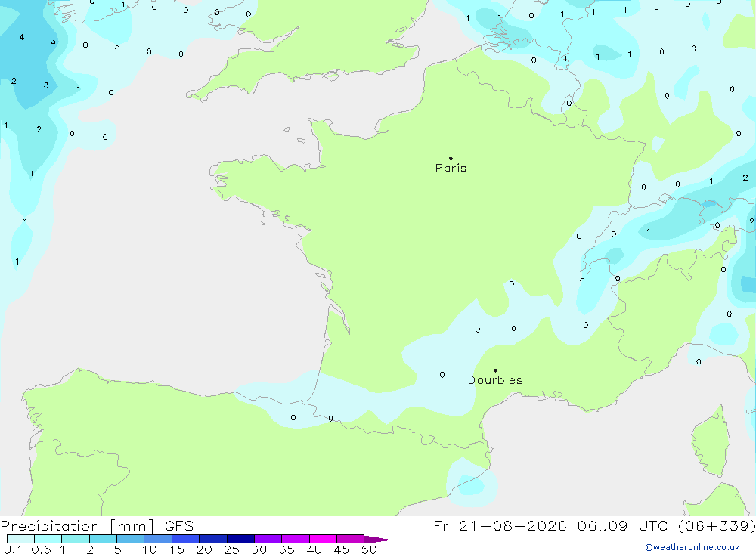The width and height of the screenshot is (756, 554).
Task: Pick the 40–45 mm legend swatch
Action: click(323, 539)
